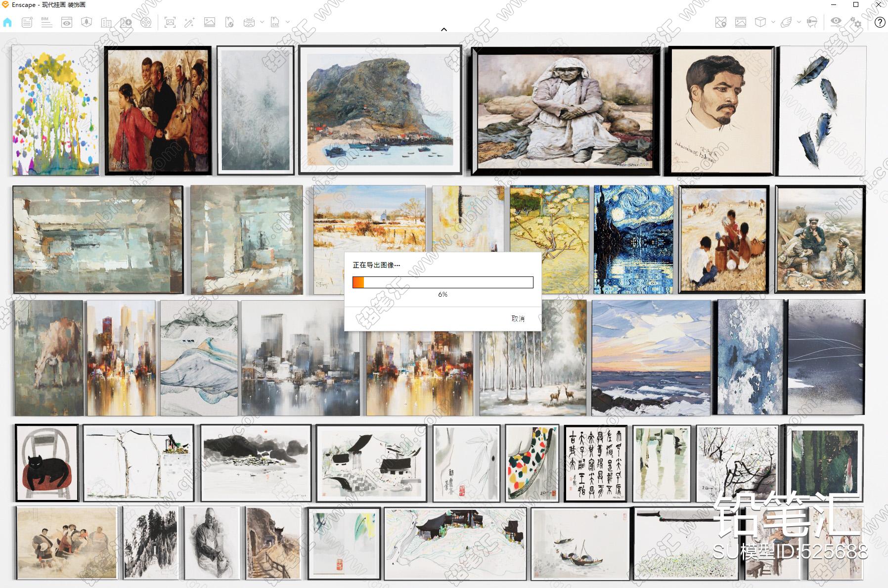Take a screenshot with the framed image icon

point(170,22)
